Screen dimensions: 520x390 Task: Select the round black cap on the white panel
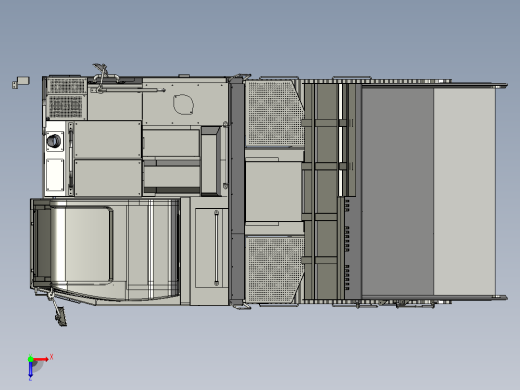tap(53, 141)
